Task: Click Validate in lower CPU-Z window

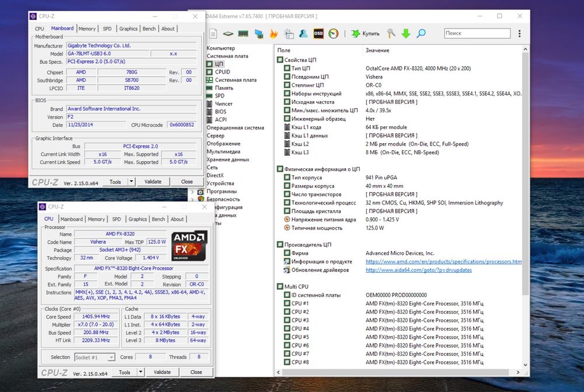Action: pyautogui.click(x=162, y=372)
